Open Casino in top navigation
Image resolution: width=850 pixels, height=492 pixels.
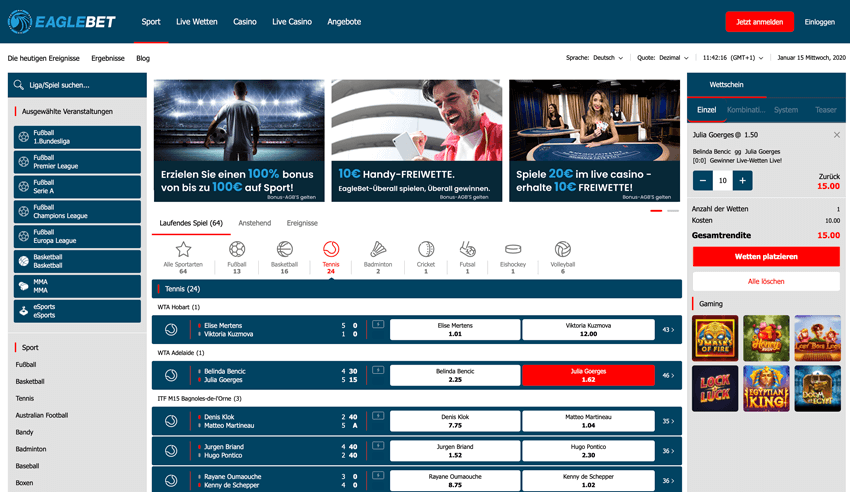pos(244,22)
